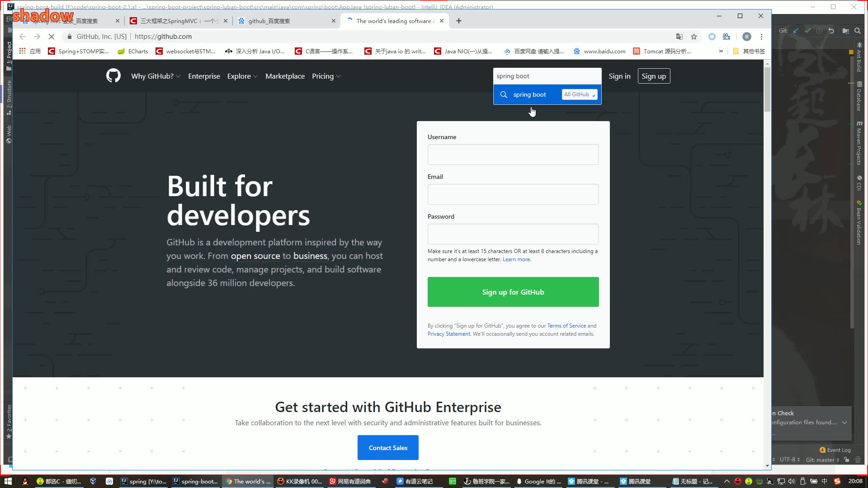868x488 pixels.
Task: Open the www.baidu.com bookmark
Action: tap(599, 51)
